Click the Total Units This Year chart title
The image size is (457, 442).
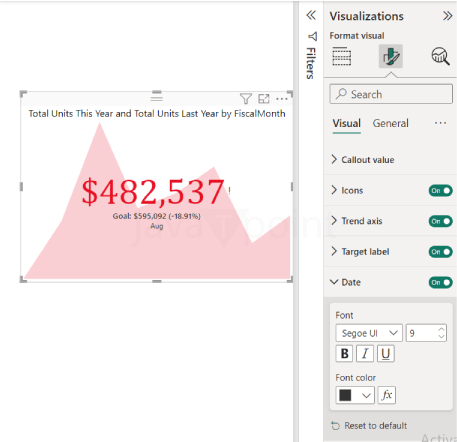(157, 114)
